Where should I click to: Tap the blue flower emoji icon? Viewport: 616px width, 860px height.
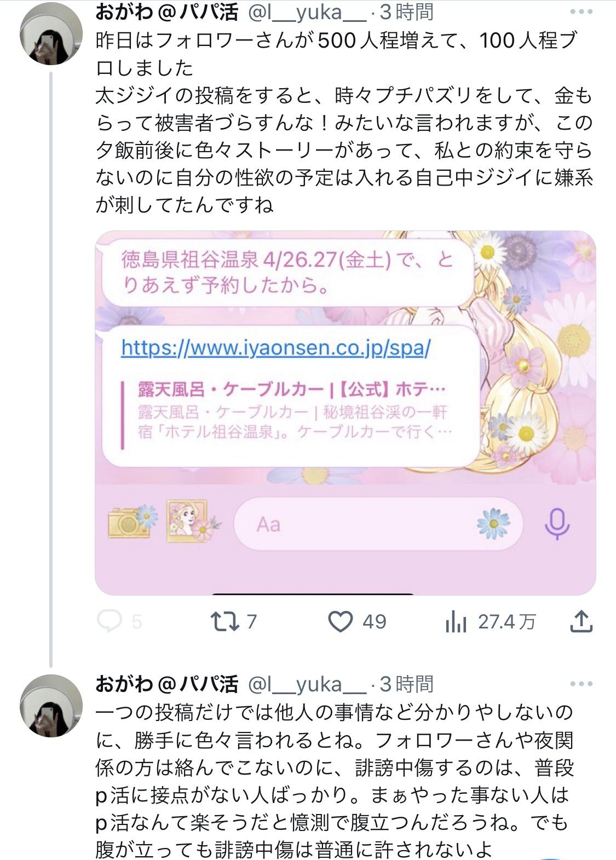[x=493, y=523]
